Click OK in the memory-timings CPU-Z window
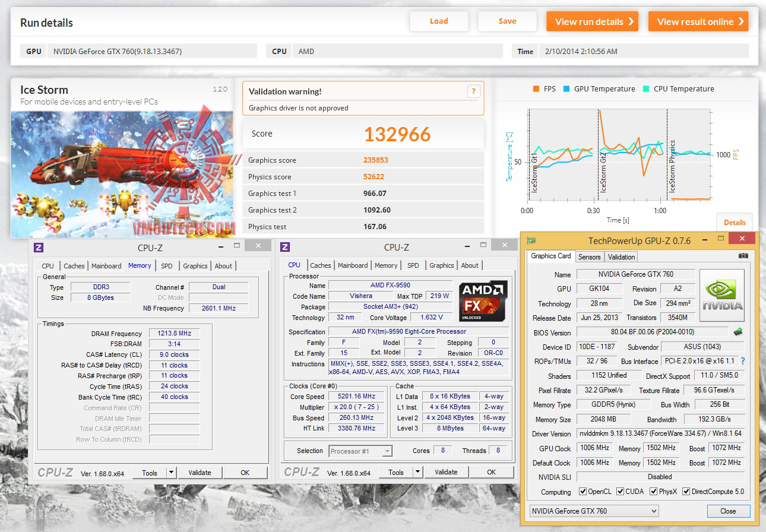The height and width of the screenshot is (532, 766). click(x=245, y=473)
